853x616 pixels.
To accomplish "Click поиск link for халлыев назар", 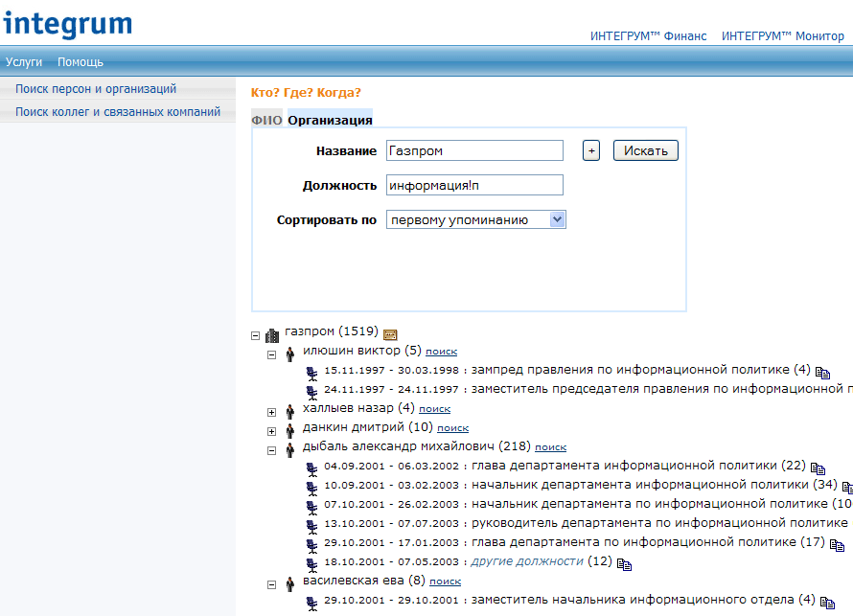I will click(x=435, y=409).
